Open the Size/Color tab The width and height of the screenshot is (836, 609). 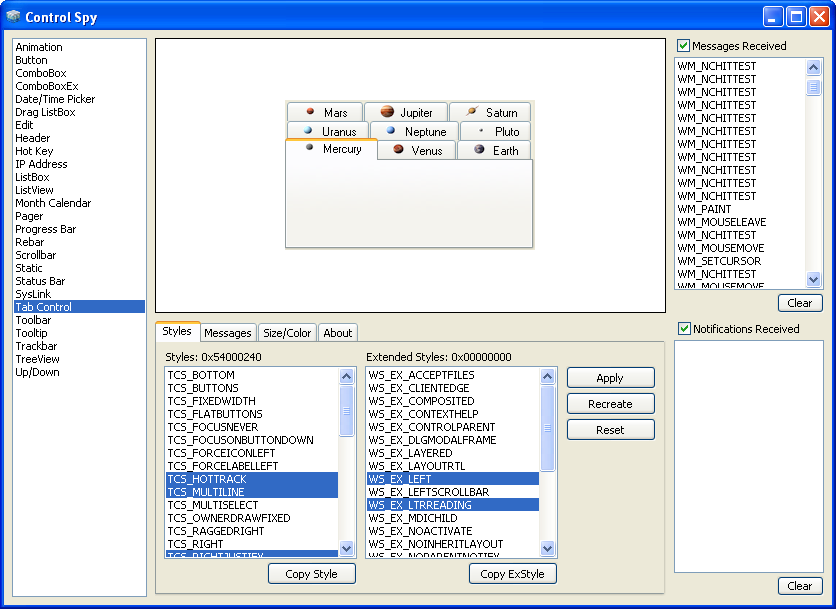[287, 333]
